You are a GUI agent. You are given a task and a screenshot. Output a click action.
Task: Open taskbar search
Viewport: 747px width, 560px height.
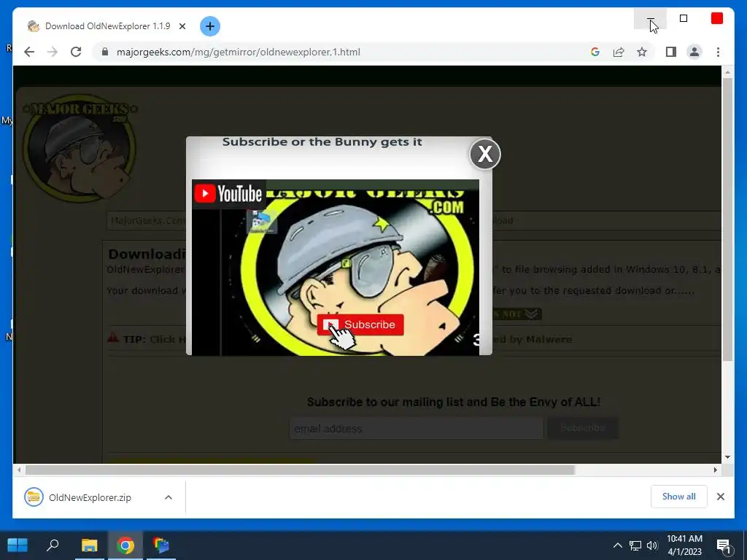tap(53, 545)
